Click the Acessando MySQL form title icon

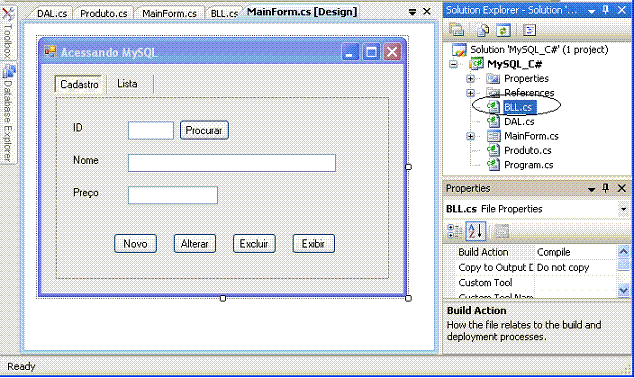point(50,52)
